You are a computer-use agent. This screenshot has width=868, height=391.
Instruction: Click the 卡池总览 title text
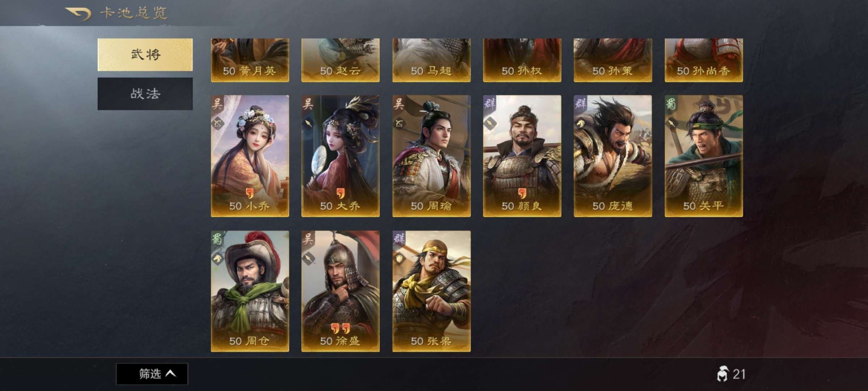(x=133, y=13)
